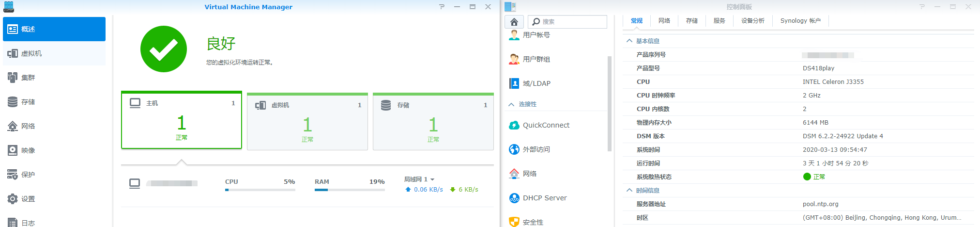Collapse the 连接性 category
Viewport: 980px width, 227px height.
click(x=511, y=104)
